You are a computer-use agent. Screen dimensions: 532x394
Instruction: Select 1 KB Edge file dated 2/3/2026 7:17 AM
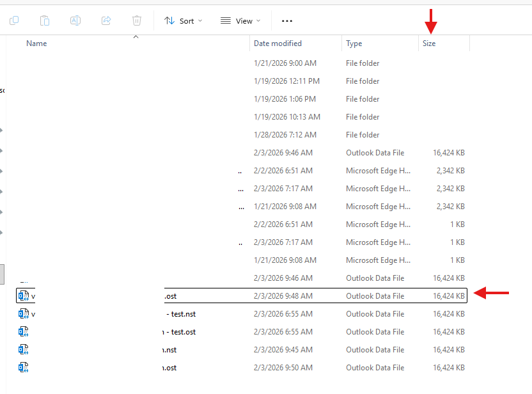[242, 242]
